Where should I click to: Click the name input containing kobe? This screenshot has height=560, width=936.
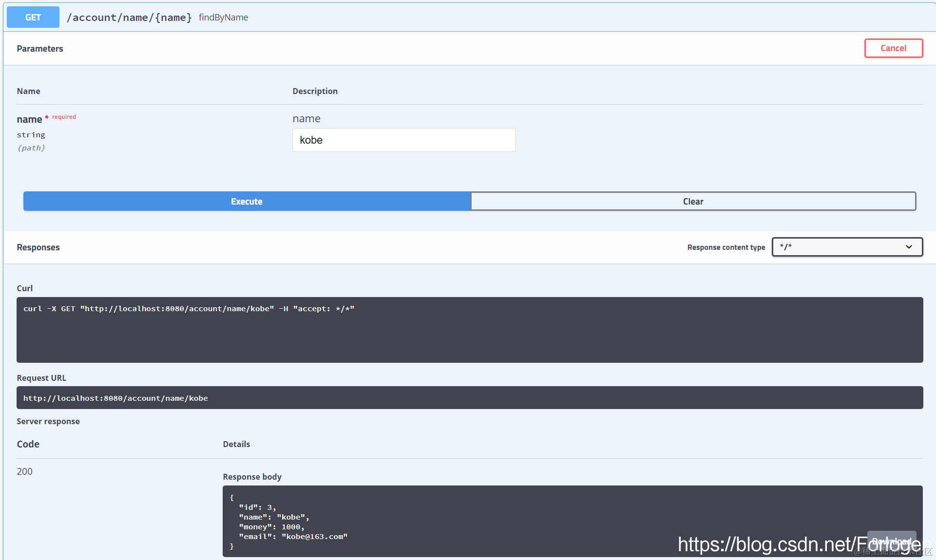coord(403,140)
